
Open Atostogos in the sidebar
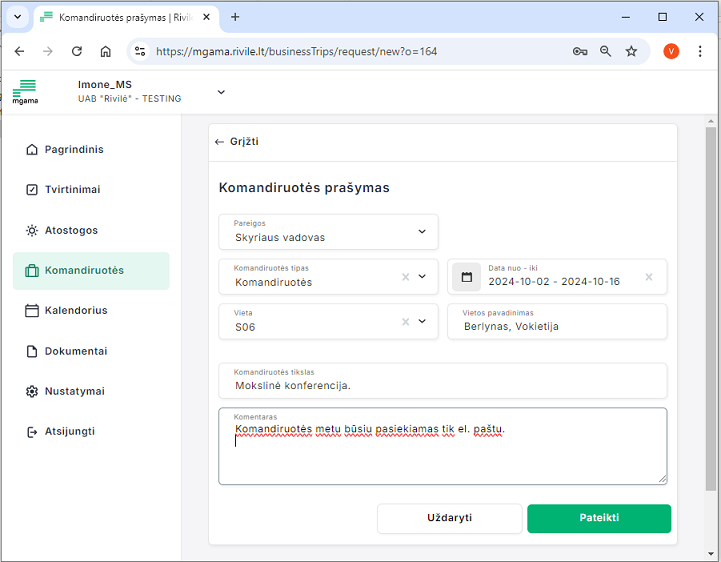click(x=71, y=230)
